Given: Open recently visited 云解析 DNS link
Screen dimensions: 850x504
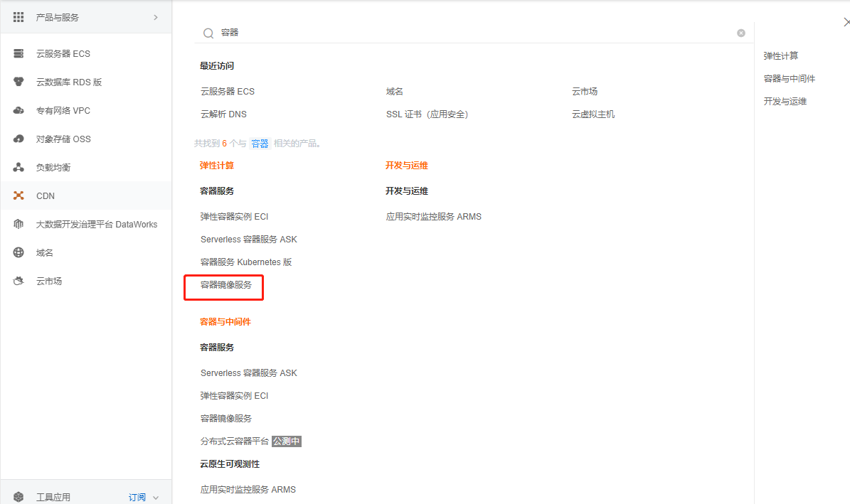Looking at the screenshot, I should pos(223,114).
